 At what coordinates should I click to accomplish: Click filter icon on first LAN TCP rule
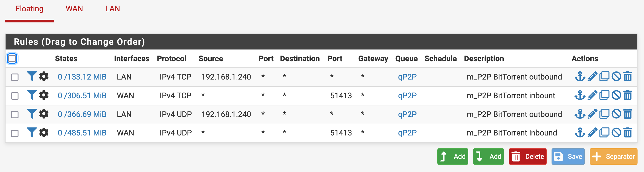pos(32,77)
